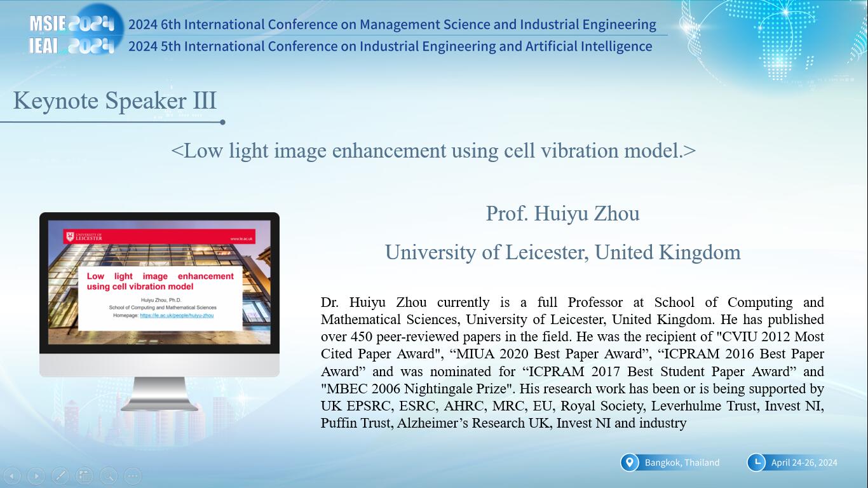
Task: Click the location pin icon near Bangkok
Action: coord(629,463)
